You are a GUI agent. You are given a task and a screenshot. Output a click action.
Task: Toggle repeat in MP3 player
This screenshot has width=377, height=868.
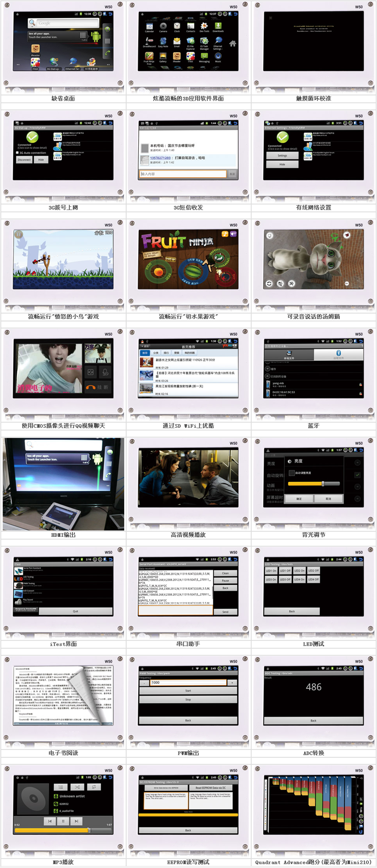click(93, 787)
